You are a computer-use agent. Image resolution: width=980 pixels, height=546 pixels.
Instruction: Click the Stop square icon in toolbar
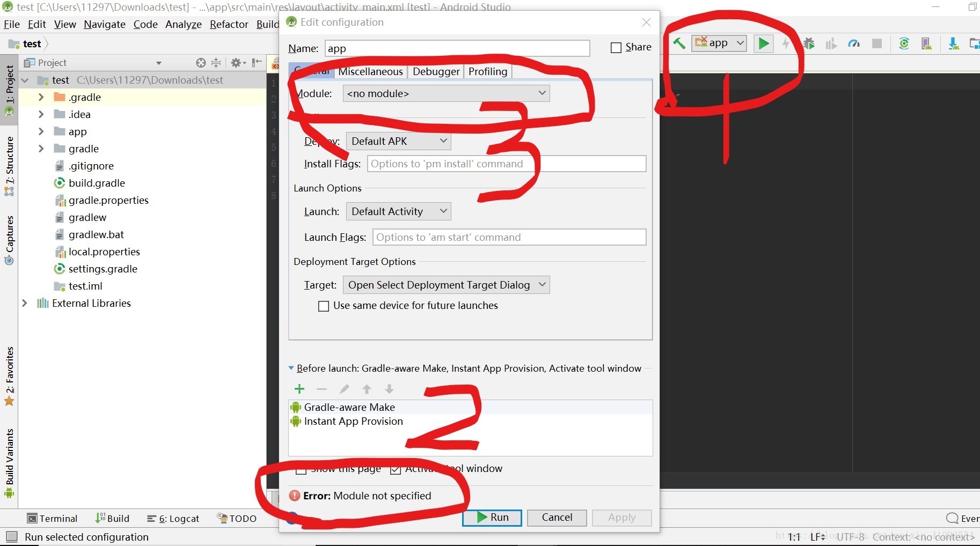(x=877, y=43)
